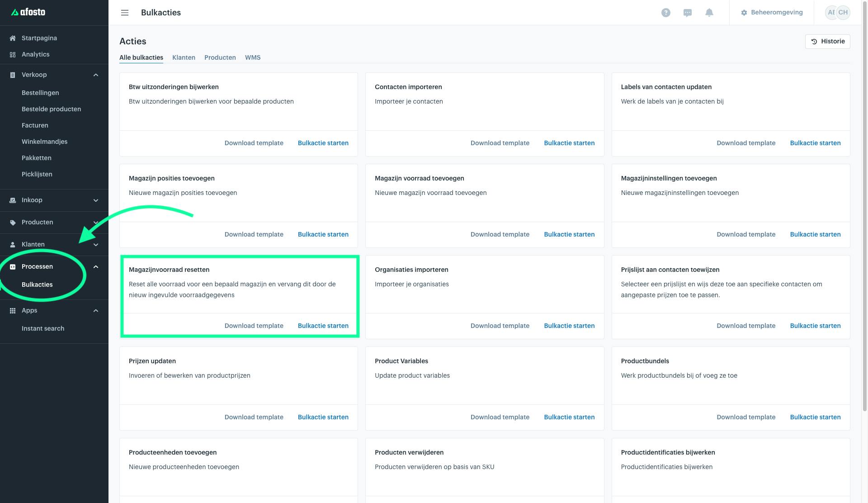Collapse the Processen section chevron
Viewport: 868px width, 503px height.
pos(96,266)
